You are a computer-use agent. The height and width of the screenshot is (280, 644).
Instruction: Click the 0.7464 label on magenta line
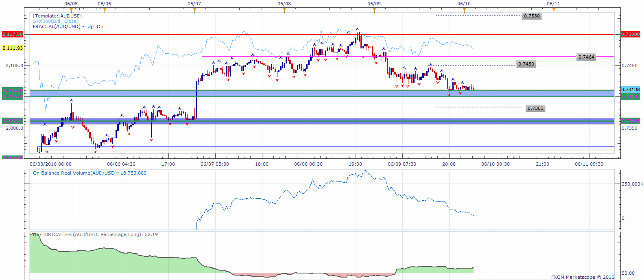pos(586,57)
